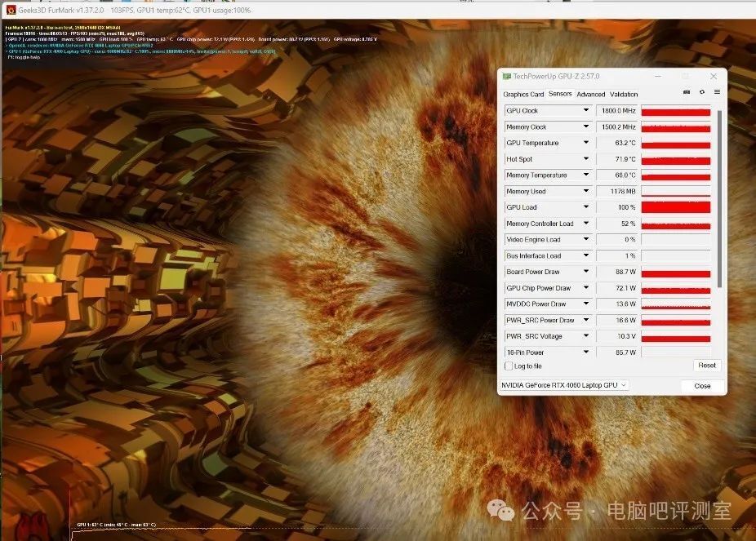This screenshot has width=756, height=541.
Task: Click the FurMark GPU 1 temperature graph label
Action: (x=116, y=525)
